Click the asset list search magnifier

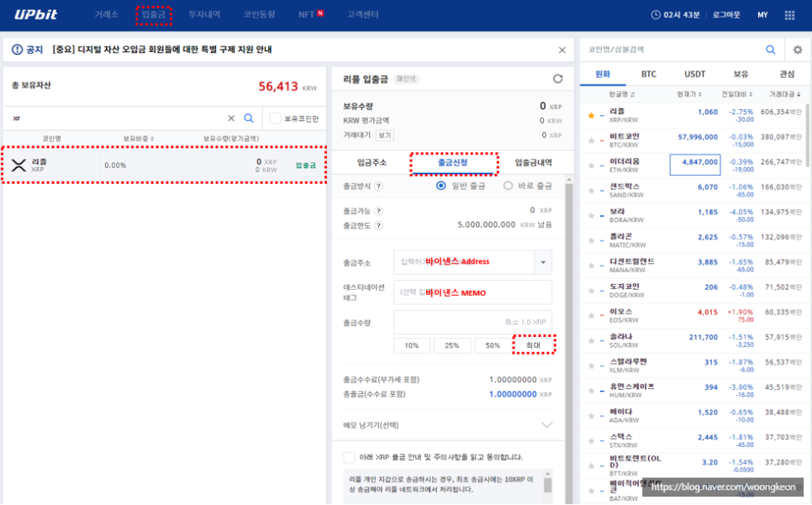point(249,118)
